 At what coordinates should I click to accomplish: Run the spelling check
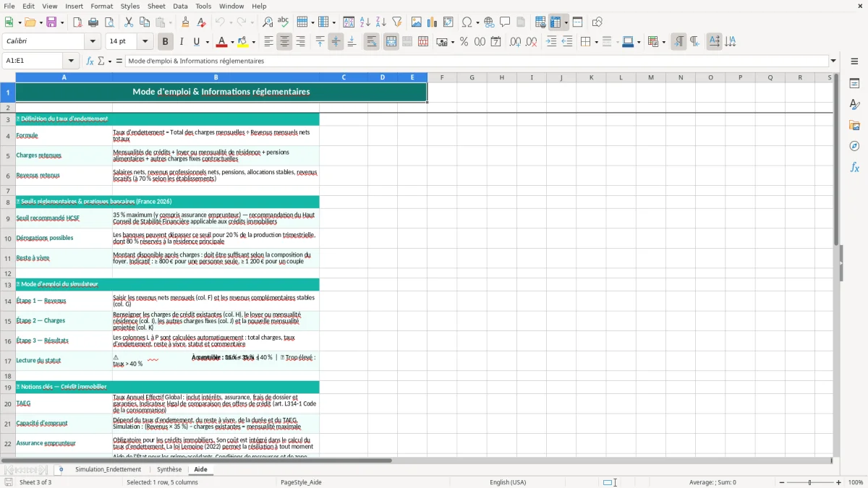point(284,22)
